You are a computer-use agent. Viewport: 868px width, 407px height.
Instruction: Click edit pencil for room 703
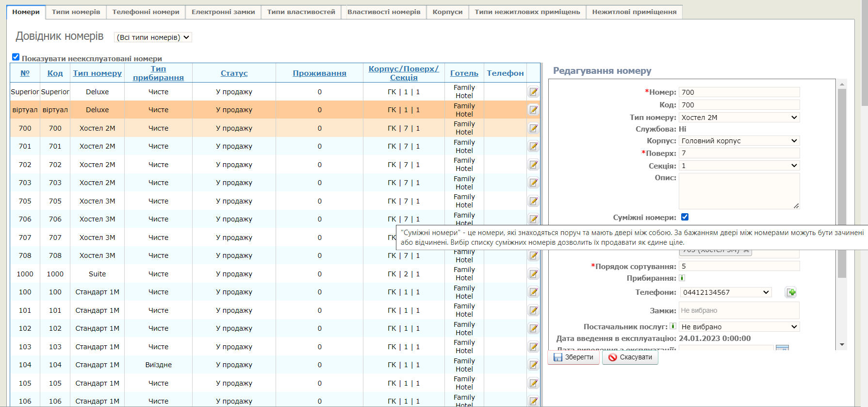pyautogui.click(x=533, y=183)
